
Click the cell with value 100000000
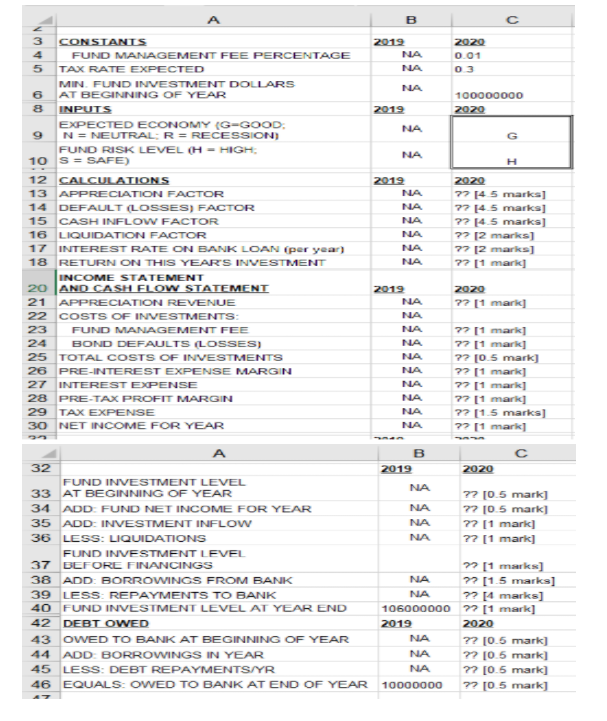(x=512, y=89)
